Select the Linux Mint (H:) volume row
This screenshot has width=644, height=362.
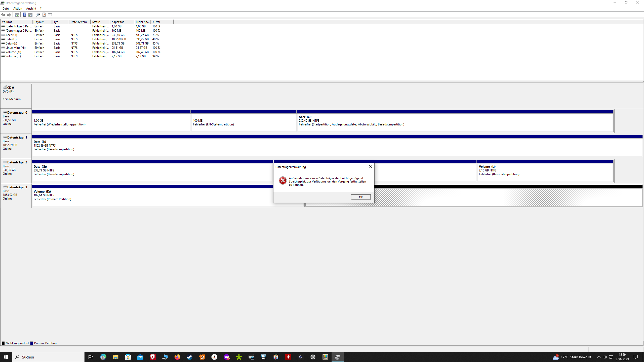(x=16, y=48)
